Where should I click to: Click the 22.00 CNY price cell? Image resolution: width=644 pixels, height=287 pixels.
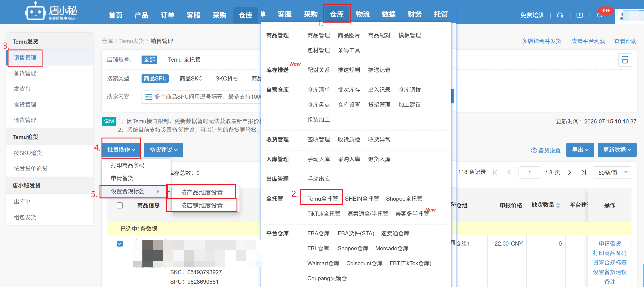pos(508,243)
